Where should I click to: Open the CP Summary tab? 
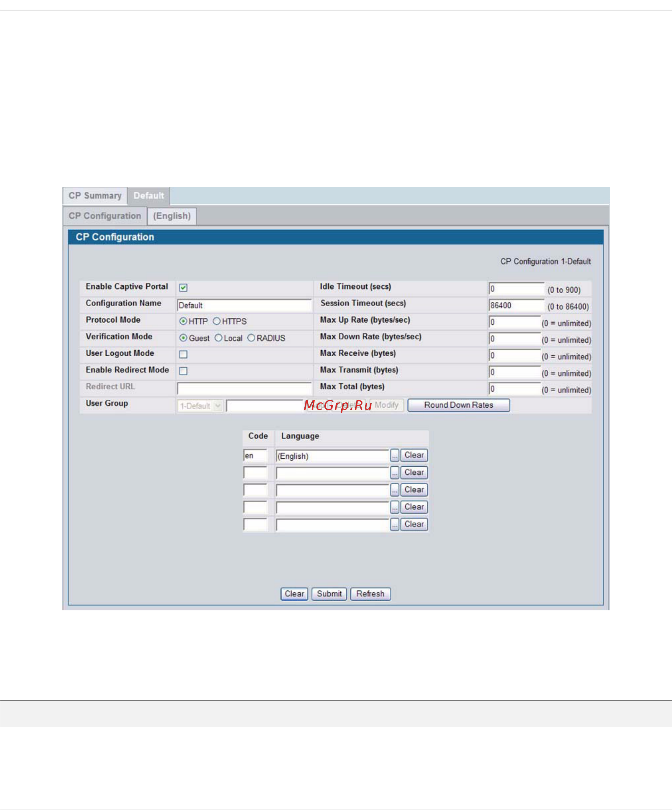(95, 196)
